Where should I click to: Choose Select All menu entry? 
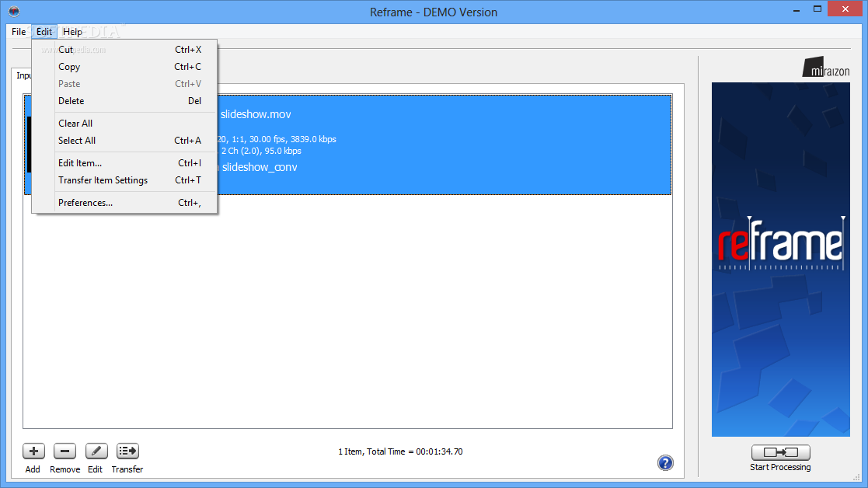click(124, 141)
